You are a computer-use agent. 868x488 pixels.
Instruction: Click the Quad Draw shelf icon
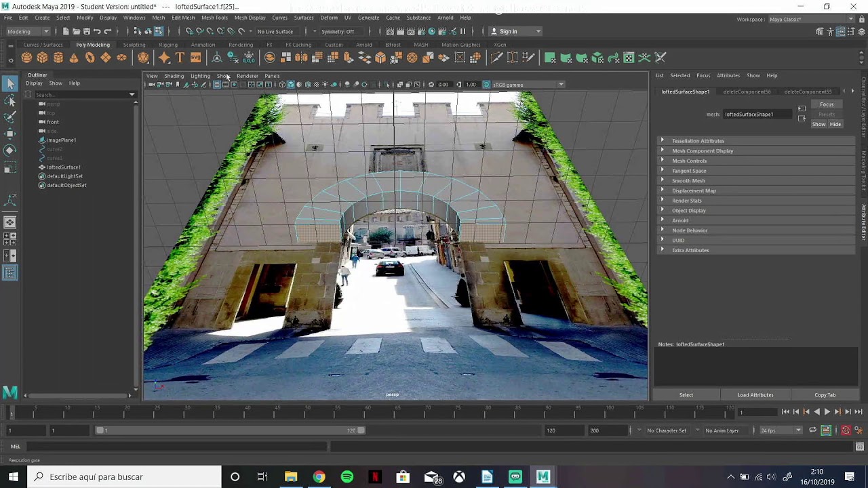click(528, 58)
